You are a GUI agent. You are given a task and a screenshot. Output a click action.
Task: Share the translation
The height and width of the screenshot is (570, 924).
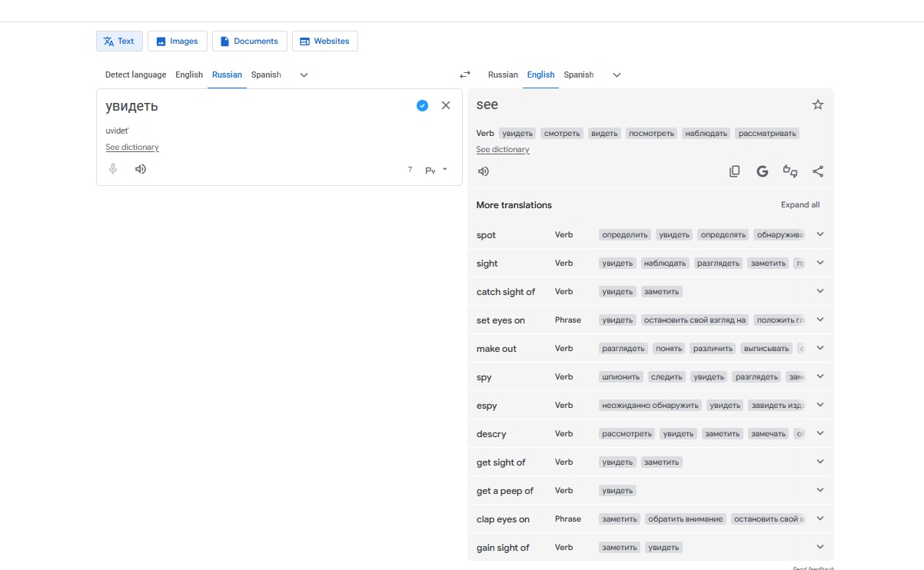click(818, 171)
